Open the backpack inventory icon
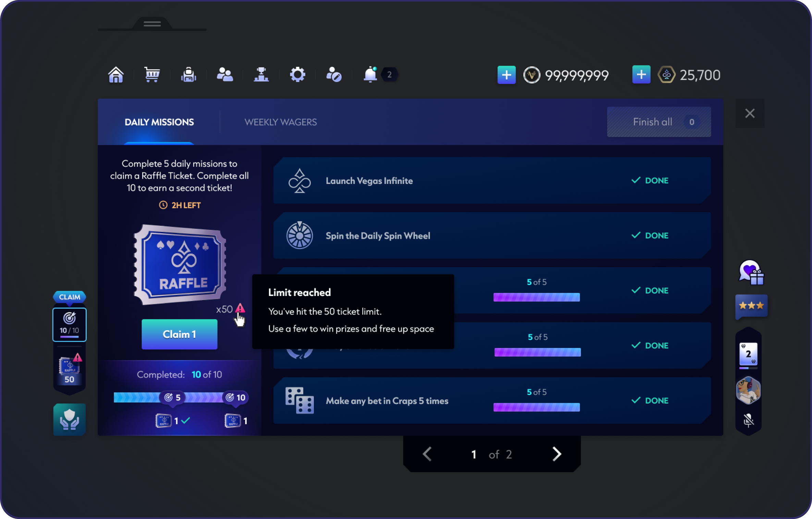 click(188, 75)
